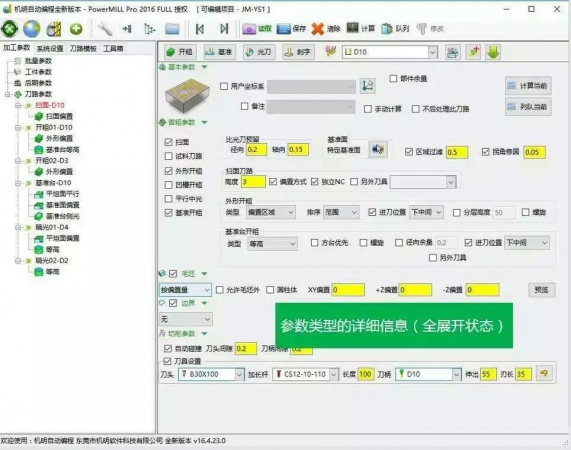Enable the 方台优先 checkbox
Screen dimensions: 571x450
click(315, 242)
